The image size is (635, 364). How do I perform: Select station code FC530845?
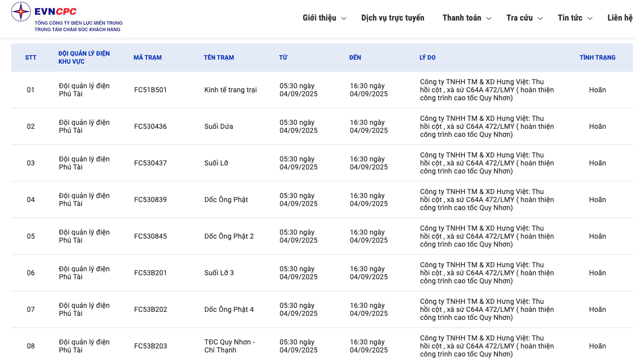150,236
